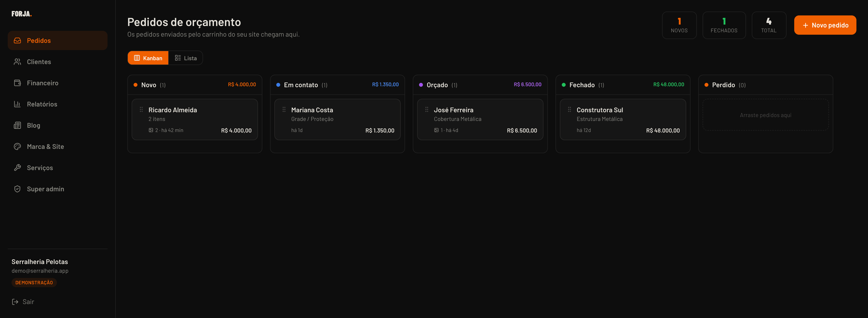Click the Pedidos de orçamento heading
Viewport: 868px width, 318px height.
tap(184, 22)
